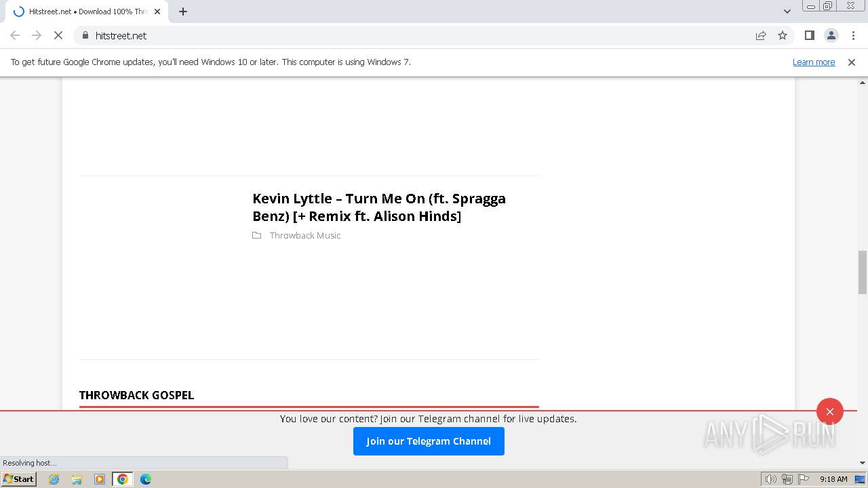The image size is (868, 488).
Task: Click the 9:18 AM clock
Action: 833,479
